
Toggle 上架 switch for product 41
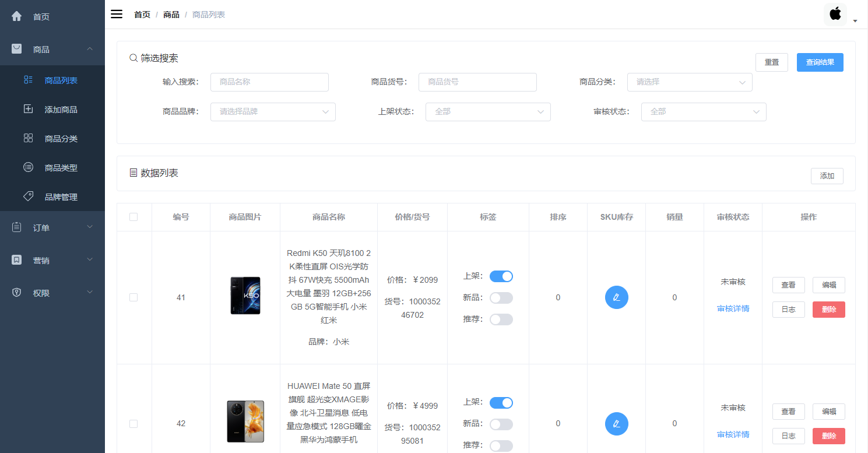coord(501,276)
